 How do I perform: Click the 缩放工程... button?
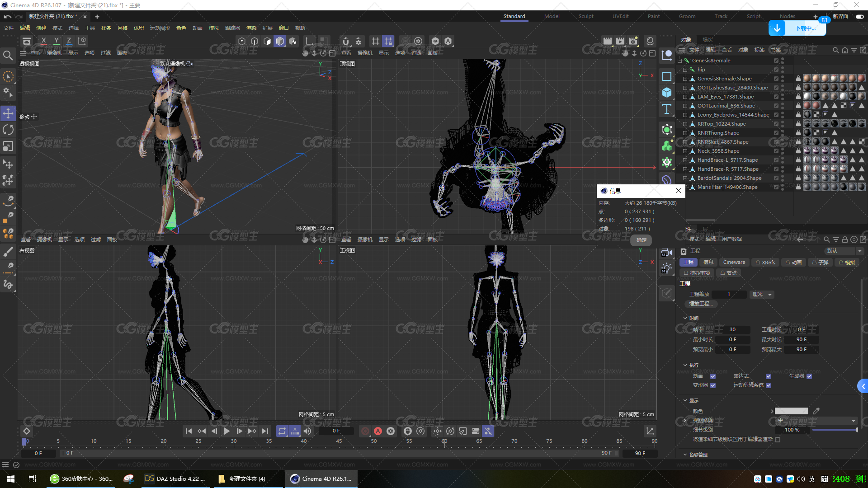click(x=700, y=304)
